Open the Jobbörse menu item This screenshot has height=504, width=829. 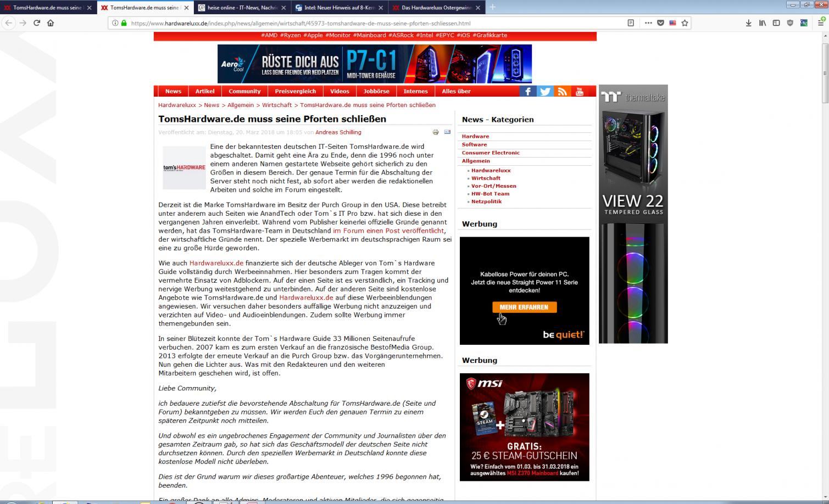click(x=376, y=91)
